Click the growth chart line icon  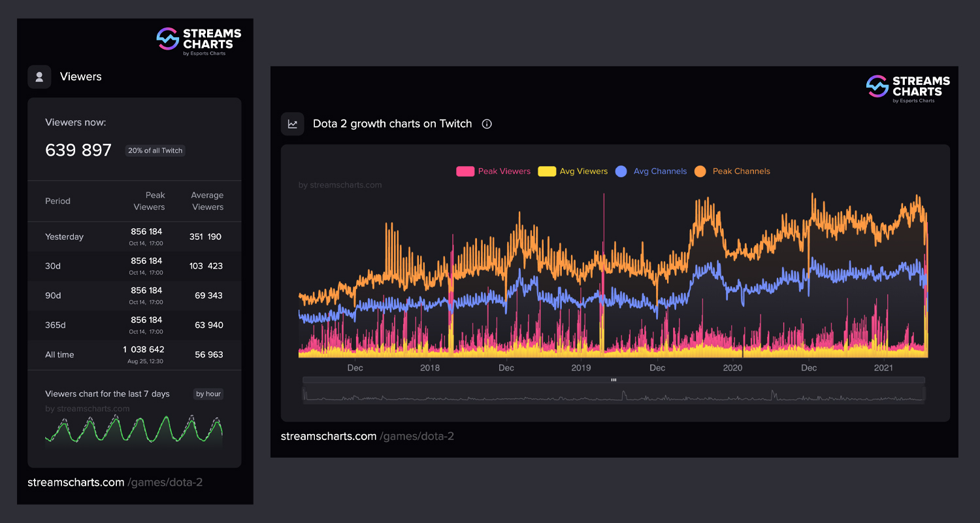tap(293, 124)
